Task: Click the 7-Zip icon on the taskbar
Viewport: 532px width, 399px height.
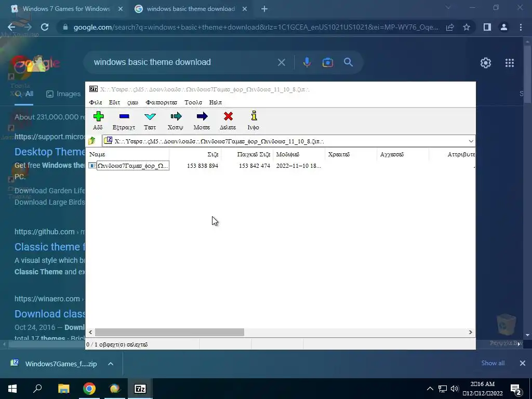Action: [x=140, y=389]
